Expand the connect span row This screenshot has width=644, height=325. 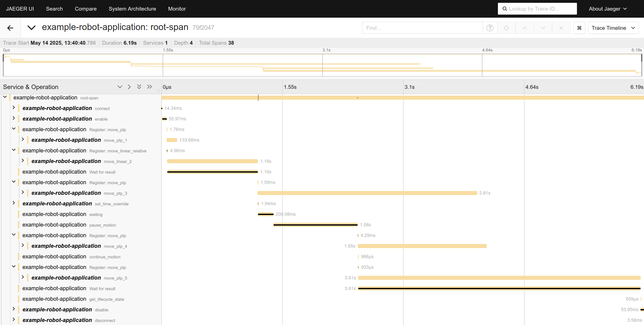tap(14, 108)
